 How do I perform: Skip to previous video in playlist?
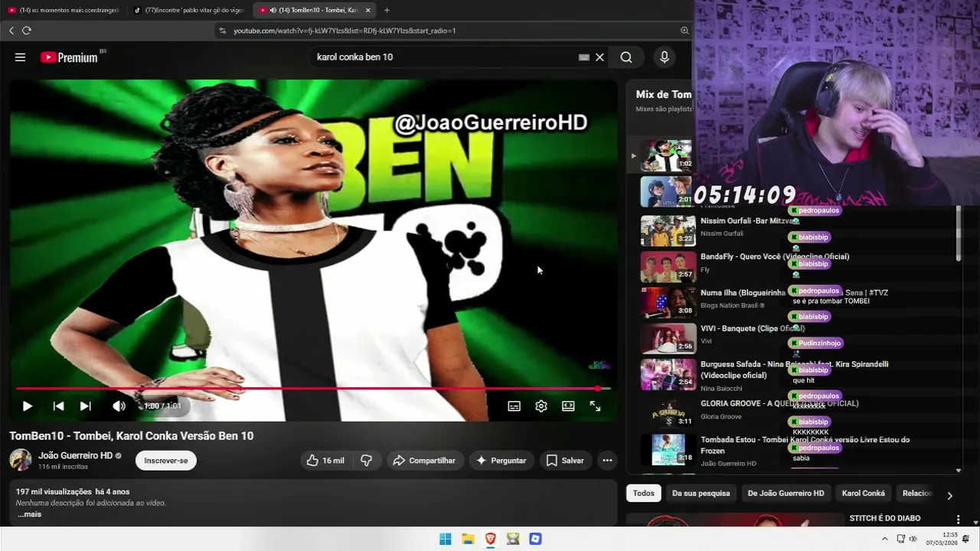click(x=58, y=406)
